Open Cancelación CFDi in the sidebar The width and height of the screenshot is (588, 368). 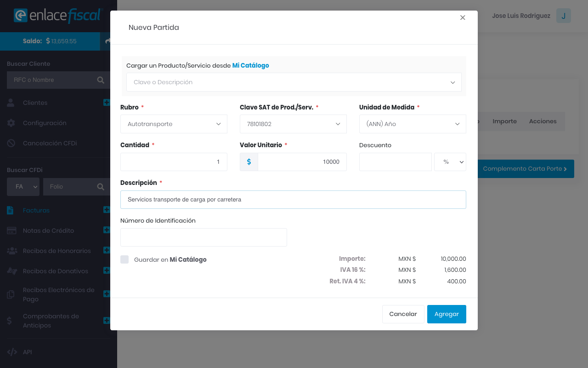click(50, 144)
